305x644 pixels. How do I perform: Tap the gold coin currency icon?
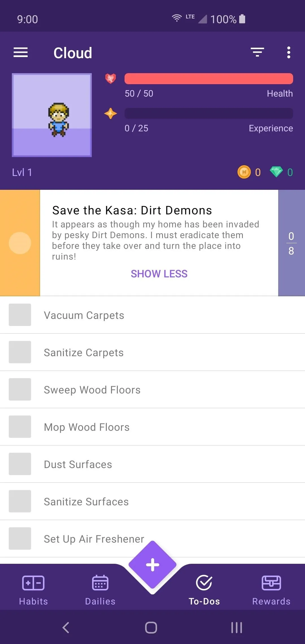pos(244,172)
